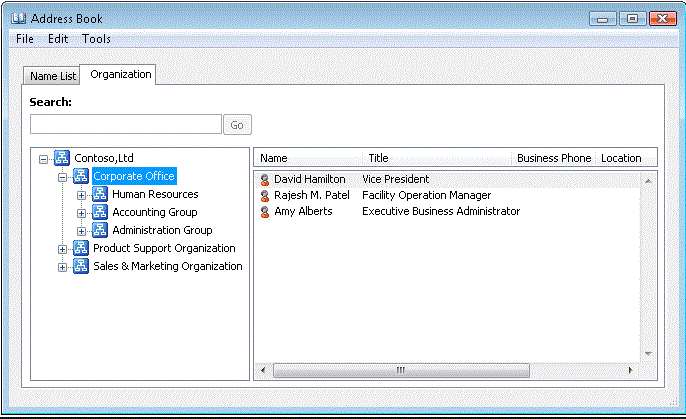
Task: Select the Administration Group tree label
Action: click(162, 230)
